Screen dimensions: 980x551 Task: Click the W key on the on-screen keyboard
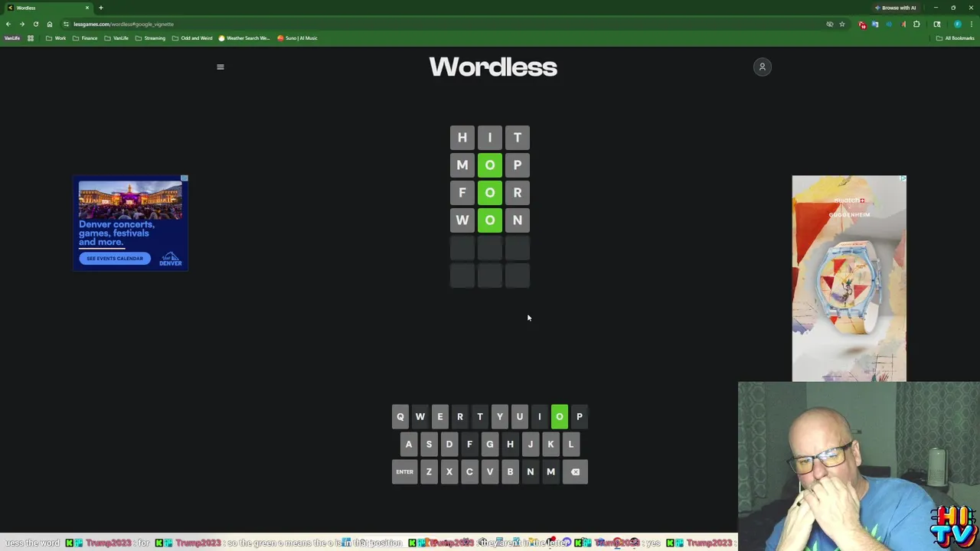(420, 416)
